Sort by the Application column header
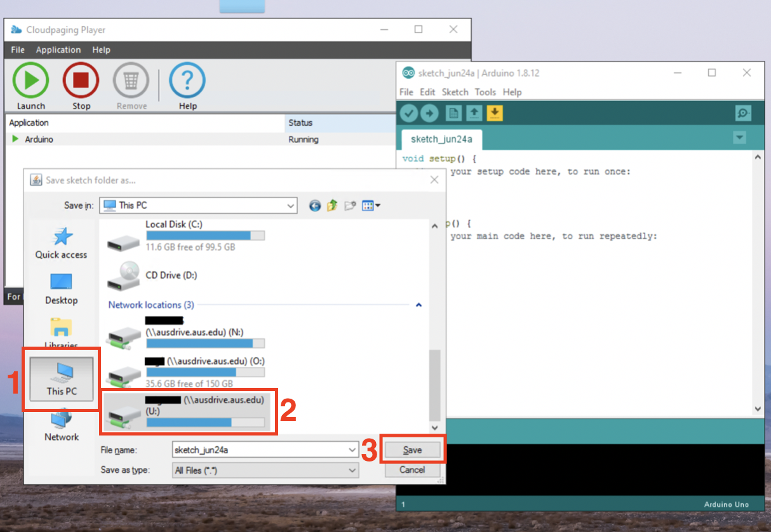The width and height of the screenshot is (771, 532). (x=145, y=123)
